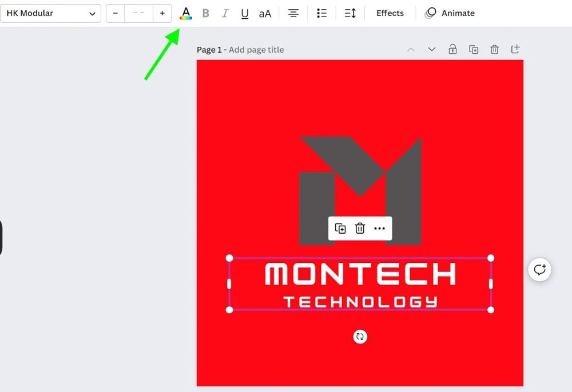Increase font size with plus button
Image resolution: width=572 pixels, height=392 pixels.
click(x=162, y=14)
